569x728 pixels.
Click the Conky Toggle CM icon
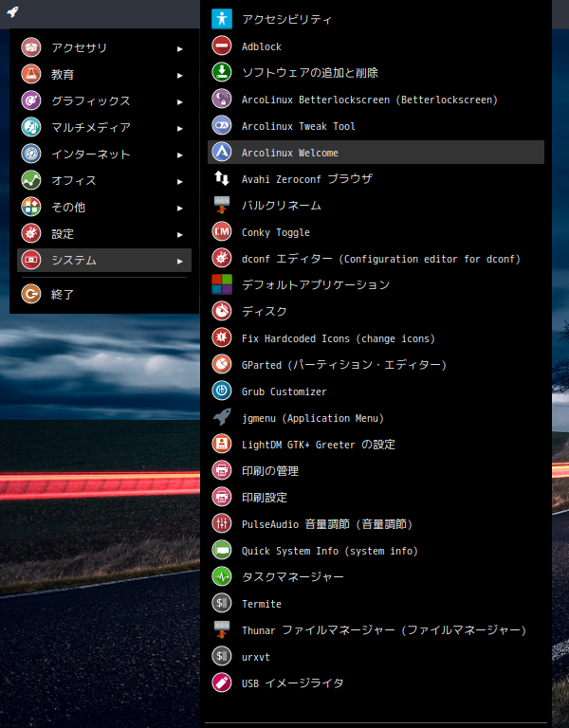coord(222,231)
